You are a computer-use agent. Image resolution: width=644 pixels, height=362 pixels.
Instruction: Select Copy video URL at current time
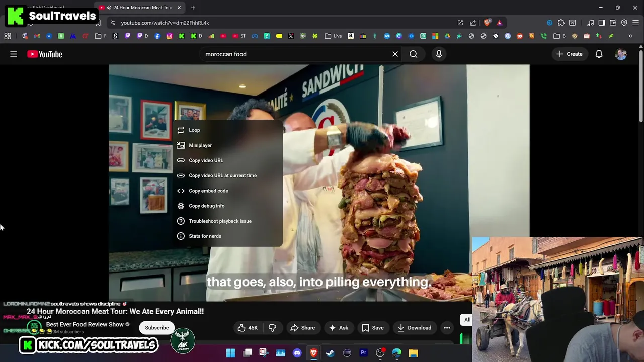pos(227,175)
